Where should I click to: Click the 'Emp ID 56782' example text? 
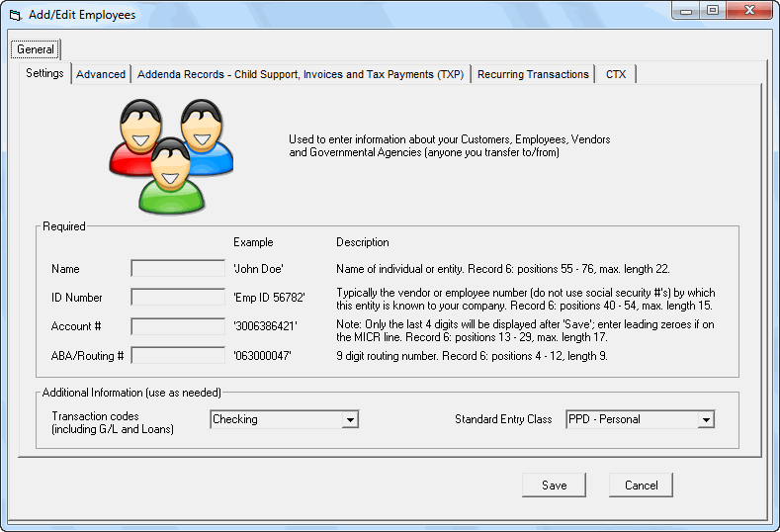point(269,298)
